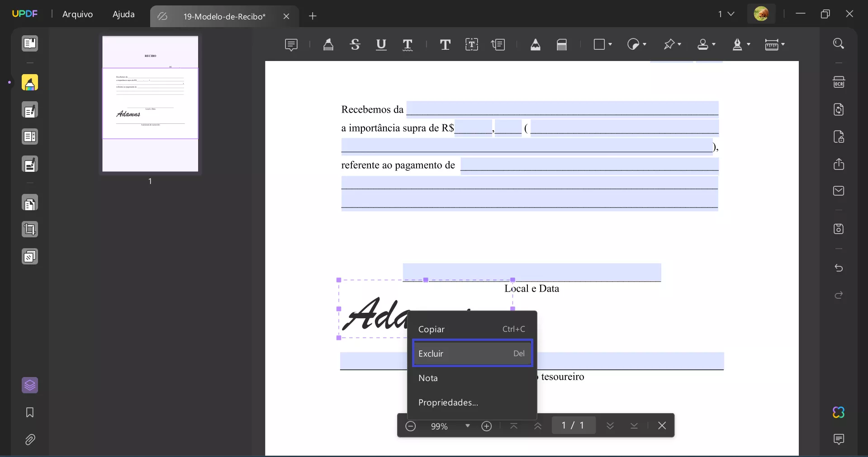Go to the previous page arrow
Image resolution: width=868 pixels, height=457 pixels.
click(538, 426)
